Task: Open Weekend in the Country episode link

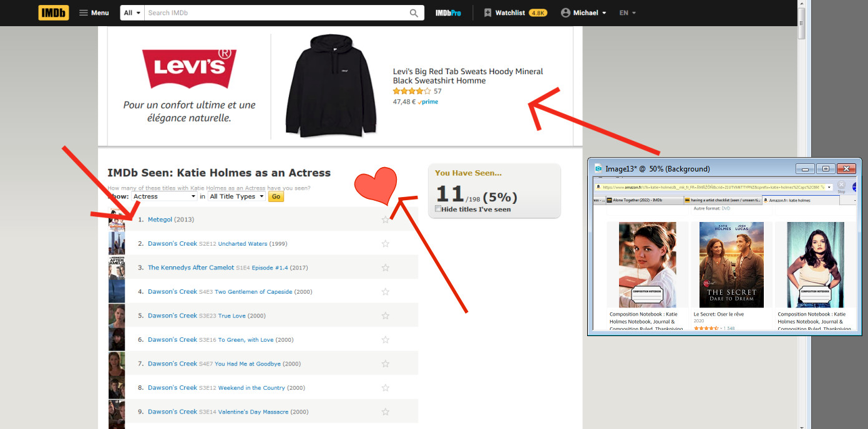Action: pos(251,388)
